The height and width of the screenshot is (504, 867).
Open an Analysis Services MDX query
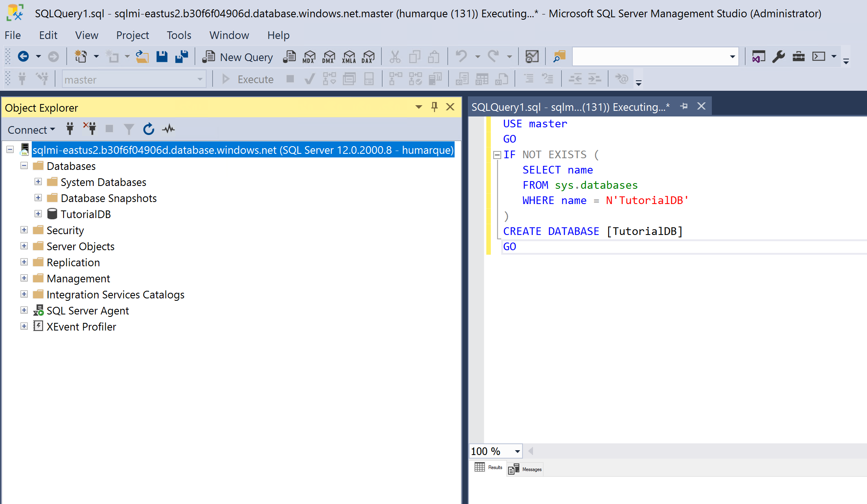pyautogui.click(x=309, y=57)
